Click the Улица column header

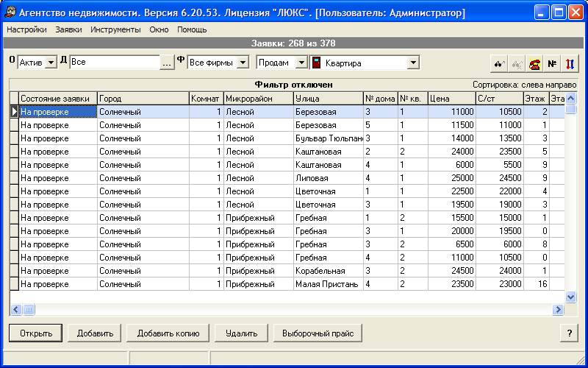[329, 99]
